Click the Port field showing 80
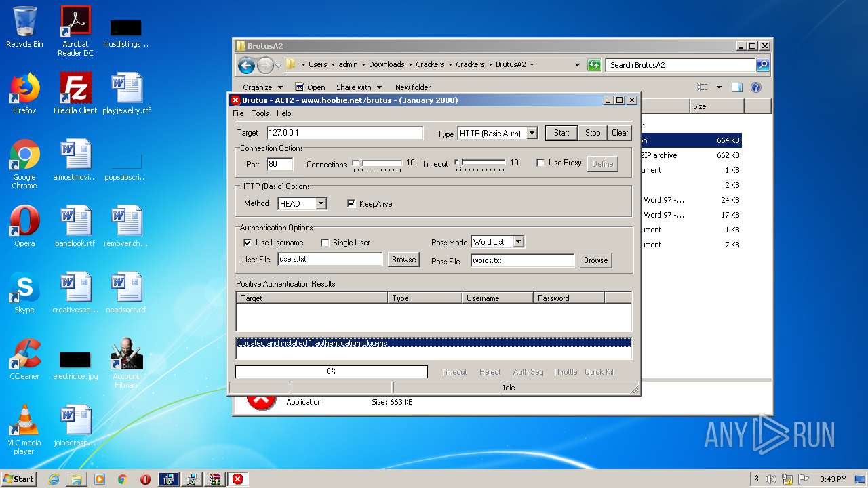Viewport: 868px width, 488px height. (x=280, y=164)
